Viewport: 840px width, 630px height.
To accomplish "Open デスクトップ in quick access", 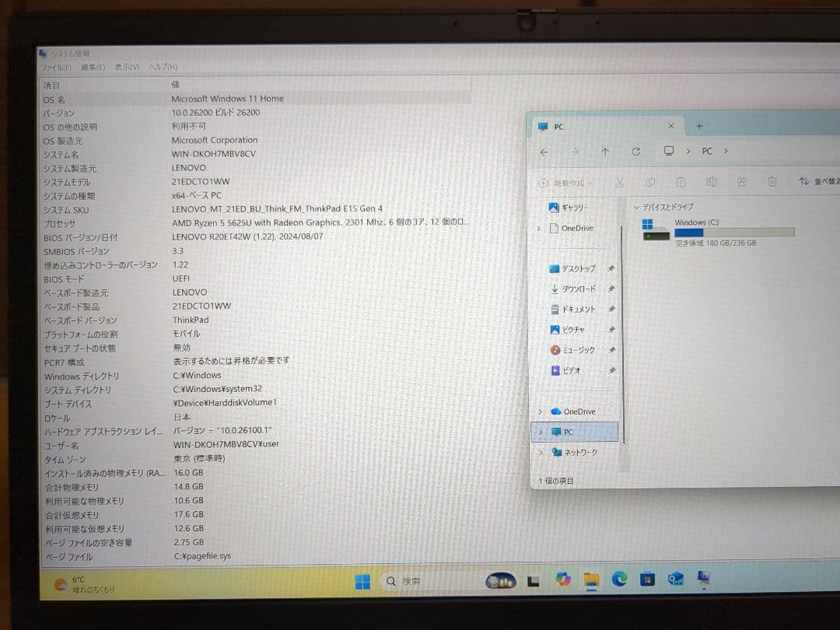I will click(x=572, y=268).
